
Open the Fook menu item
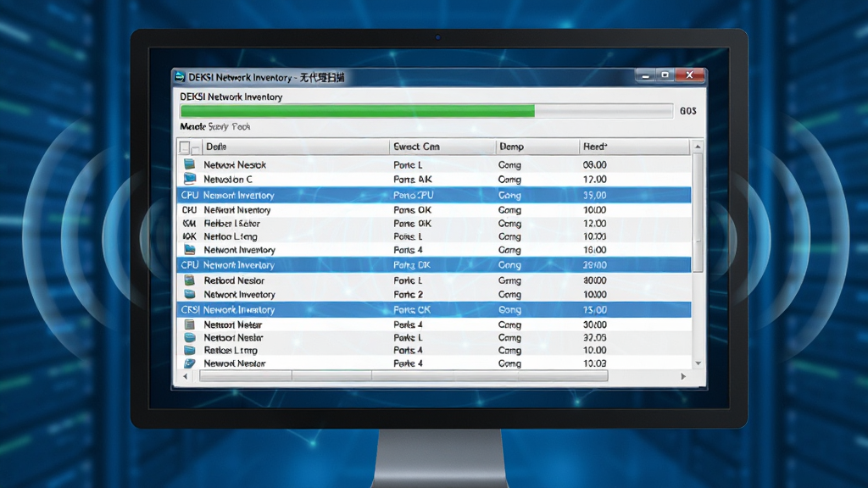pyautogui.click(x=241, y=127)
